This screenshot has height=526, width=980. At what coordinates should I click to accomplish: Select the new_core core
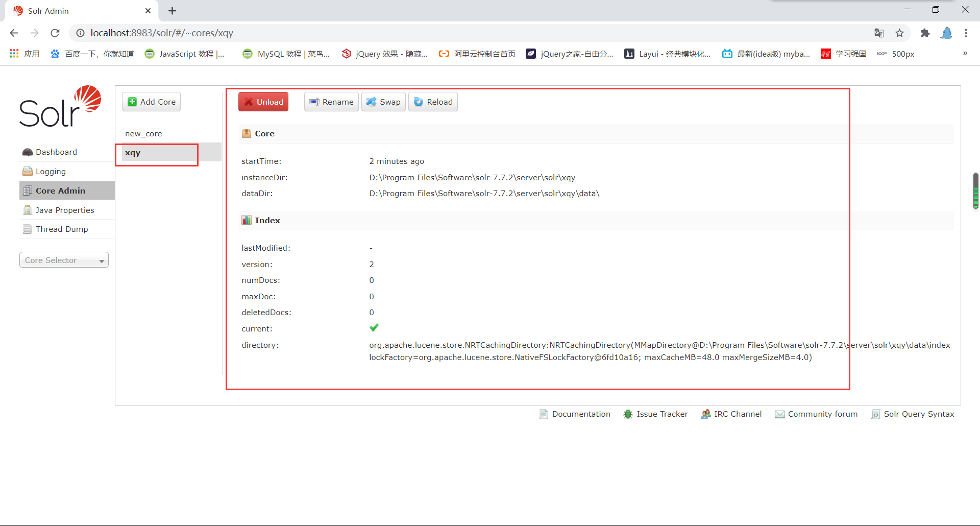(143, 134)
